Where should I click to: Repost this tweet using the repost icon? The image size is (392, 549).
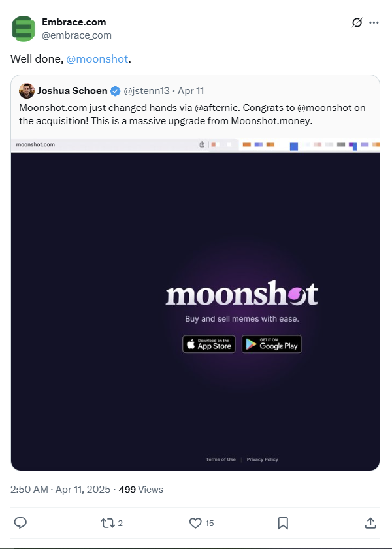[x=108, y=522]
